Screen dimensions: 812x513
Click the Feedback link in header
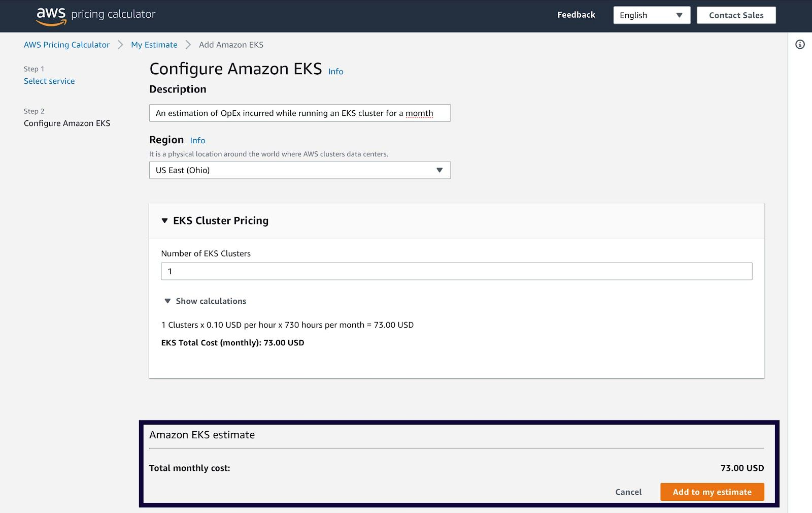click(x=576, y=15)
